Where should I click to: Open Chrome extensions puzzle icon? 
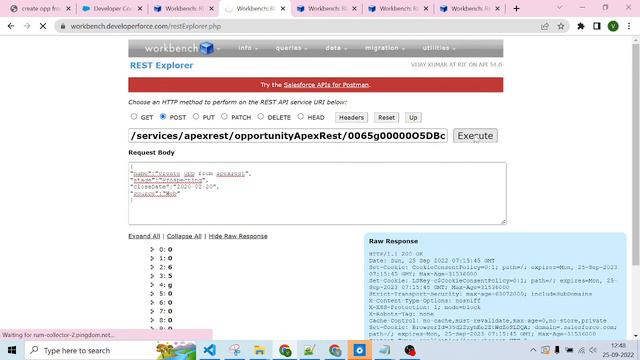point(581,26)
